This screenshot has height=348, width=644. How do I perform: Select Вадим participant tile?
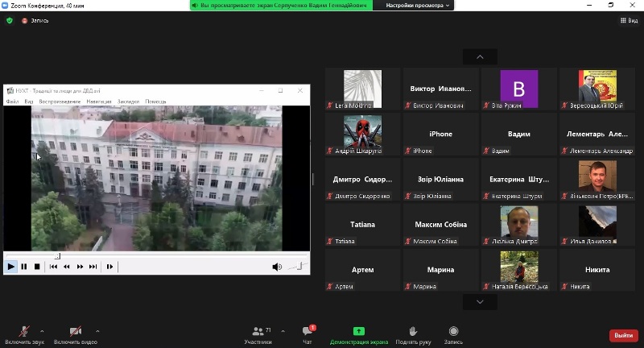[519, 135]
